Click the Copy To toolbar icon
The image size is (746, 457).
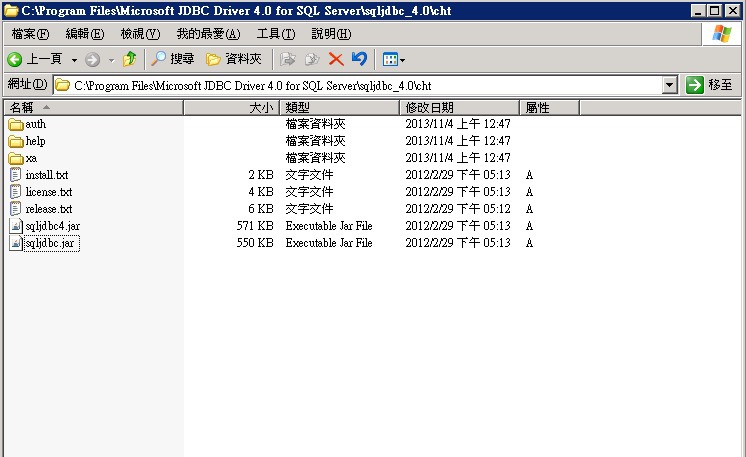312,59
